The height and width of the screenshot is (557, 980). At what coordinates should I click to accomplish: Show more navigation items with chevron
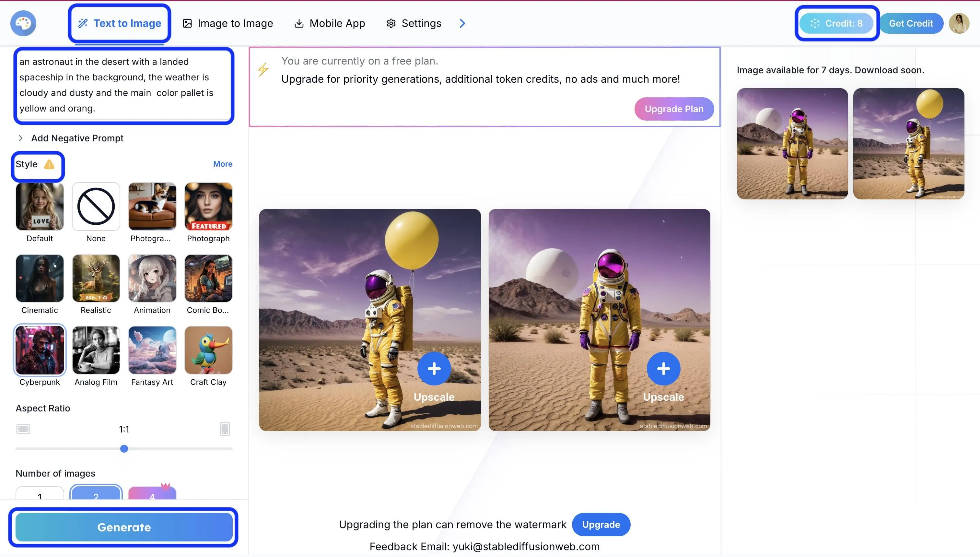462,23
